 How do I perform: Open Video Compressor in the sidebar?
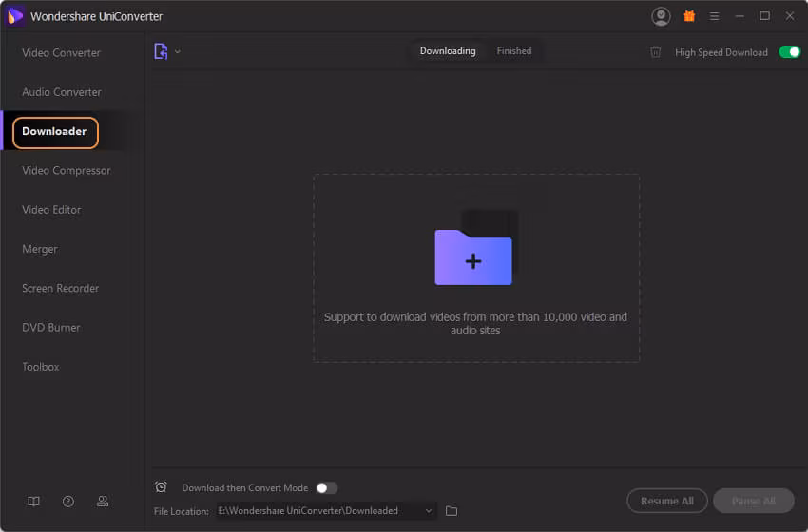click(66, 170)
